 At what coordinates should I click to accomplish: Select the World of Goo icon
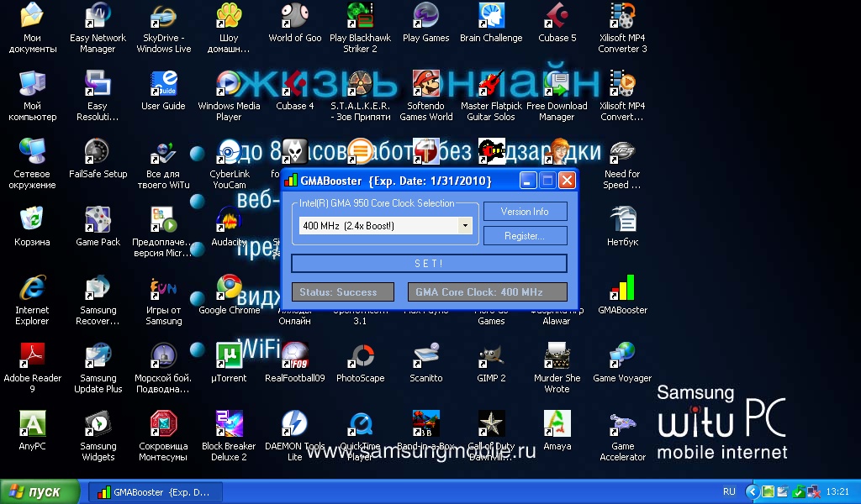[295, 15]
